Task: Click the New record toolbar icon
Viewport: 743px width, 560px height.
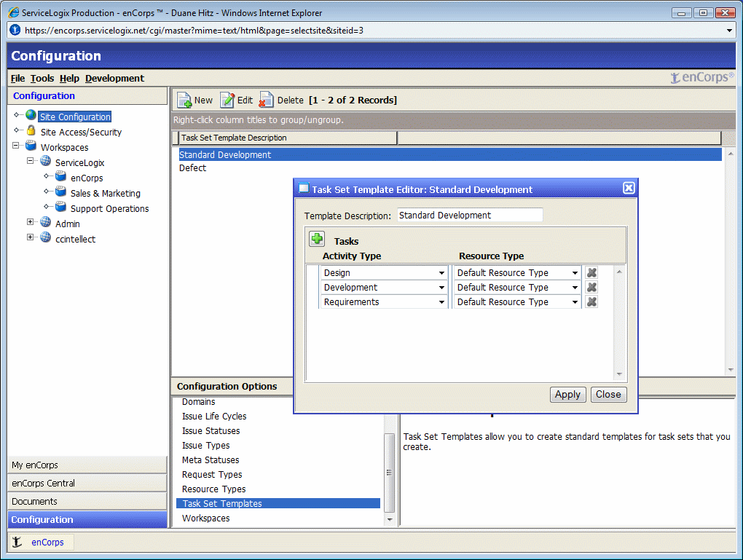Action: pyautogui.click(x=184, y=100)
